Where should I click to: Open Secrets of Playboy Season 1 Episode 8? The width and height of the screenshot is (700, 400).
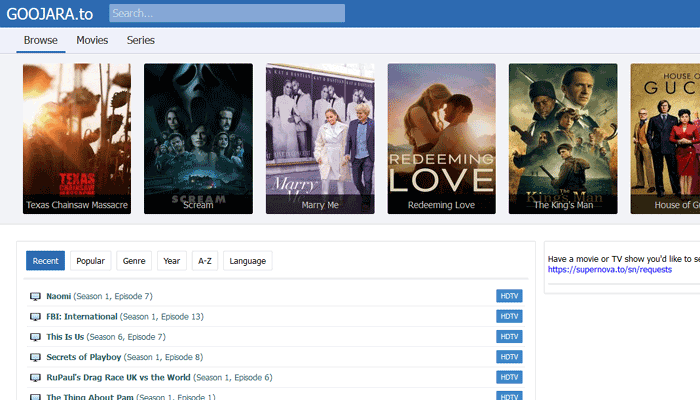click(x=125, y=357)
